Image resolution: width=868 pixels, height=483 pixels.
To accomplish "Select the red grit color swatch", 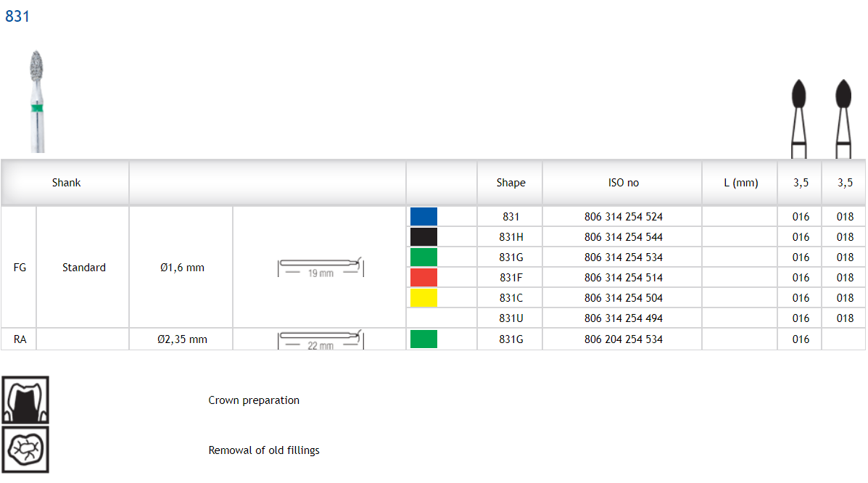I will [423, 278].
